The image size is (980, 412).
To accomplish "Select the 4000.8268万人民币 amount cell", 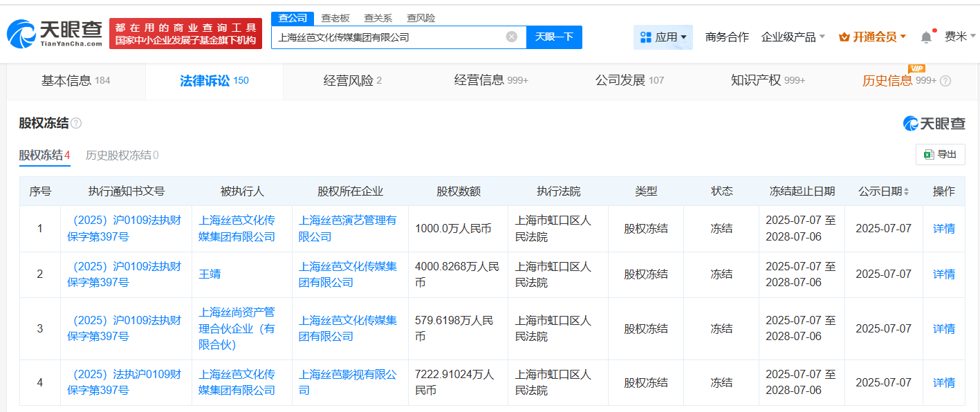I will [456, 274].
